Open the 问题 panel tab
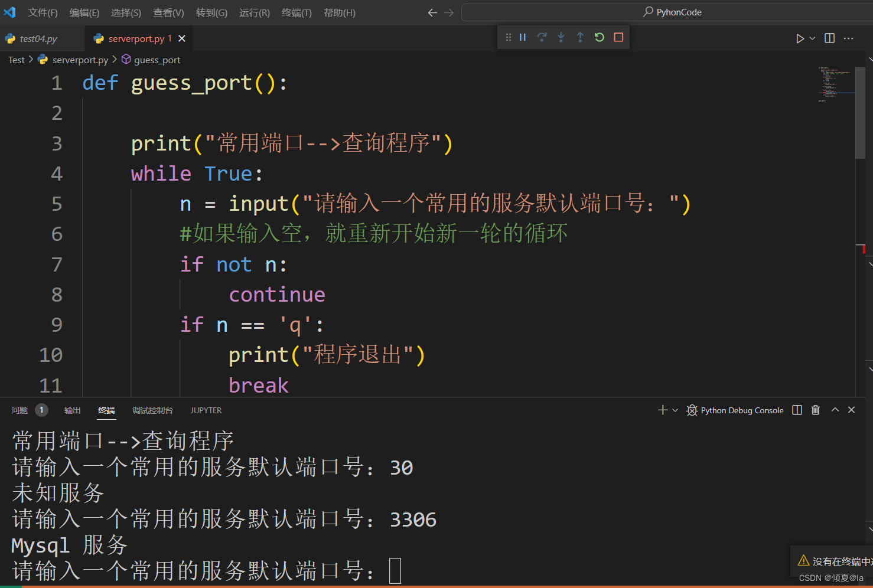Image resolution: width=873 pixels, height=588 pixels. [x=19, y=410]
